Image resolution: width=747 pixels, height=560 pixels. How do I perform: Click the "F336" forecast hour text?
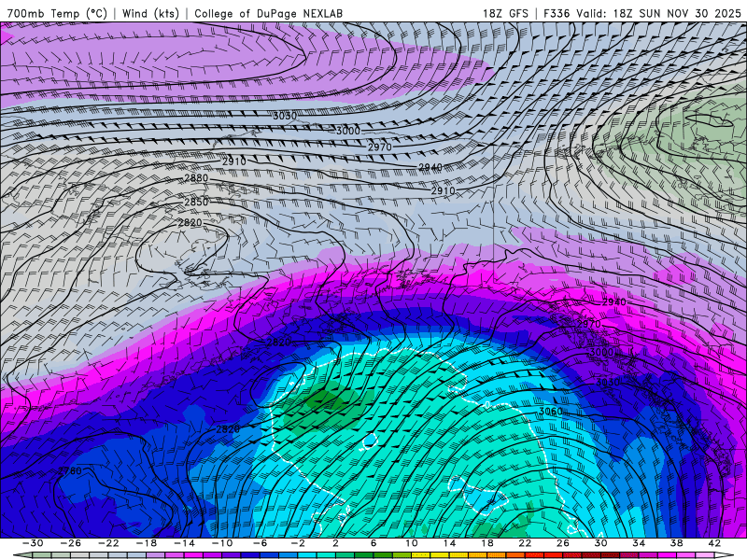pos(557,13)
